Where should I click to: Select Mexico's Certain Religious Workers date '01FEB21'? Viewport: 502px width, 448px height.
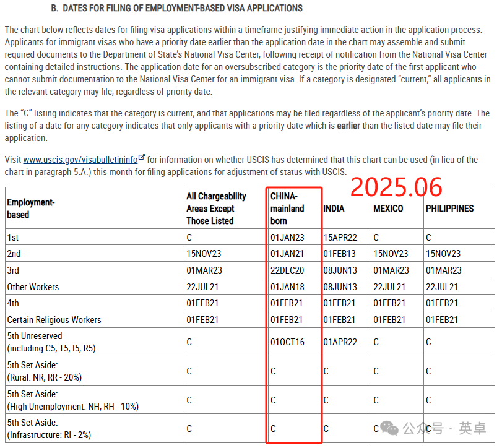389,320
